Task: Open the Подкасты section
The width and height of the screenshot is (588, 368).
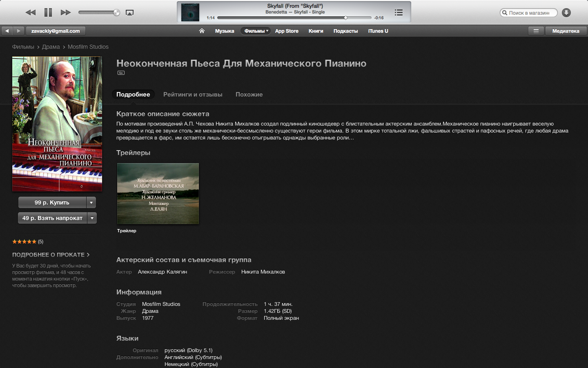Action: [345, 31]
